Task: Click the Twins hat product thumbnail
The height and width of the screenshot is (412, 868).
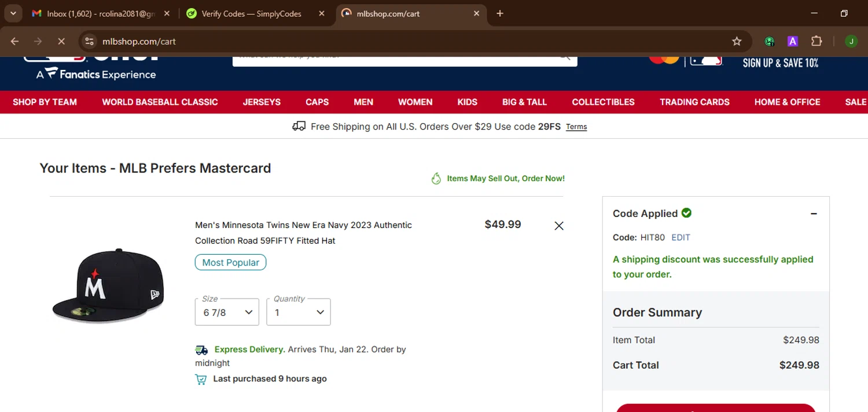Action: pyautogui.click(x=108, y=285)
